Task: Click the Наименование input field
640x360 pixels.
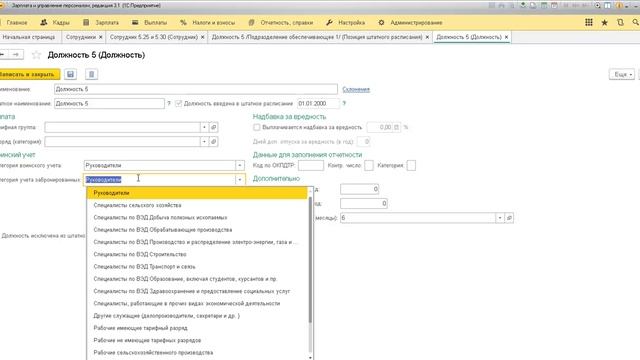Action: 196,89
